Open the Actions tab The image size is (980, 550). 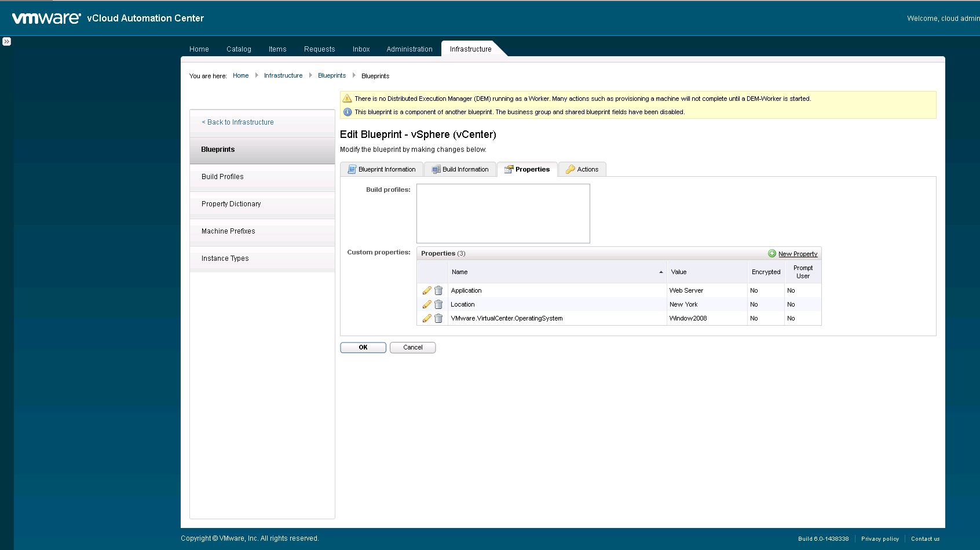click(582, 169)
